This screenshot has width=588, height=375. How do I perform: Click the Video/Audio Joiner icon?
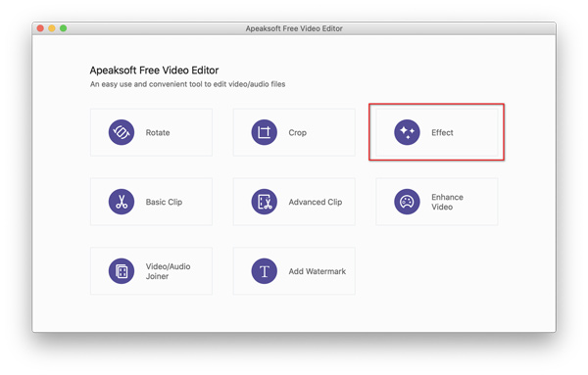(122, 271)
